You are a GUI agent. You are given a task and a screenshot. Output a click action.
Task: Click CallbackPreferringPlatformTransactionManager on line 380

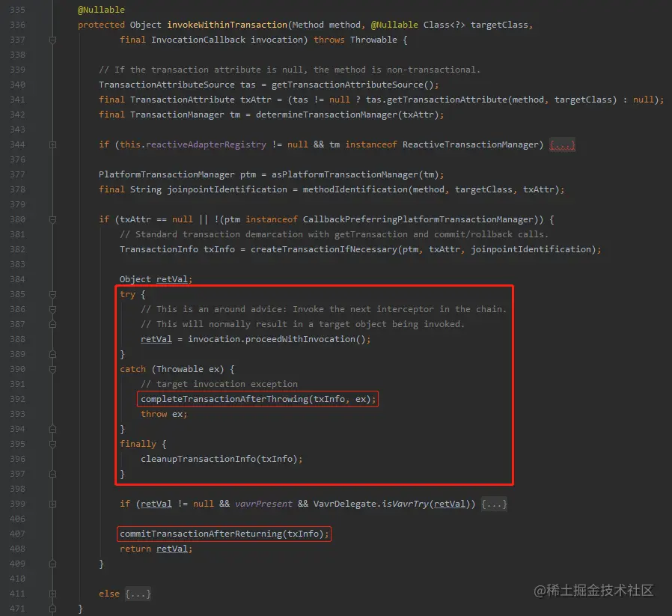click(418, 219)
